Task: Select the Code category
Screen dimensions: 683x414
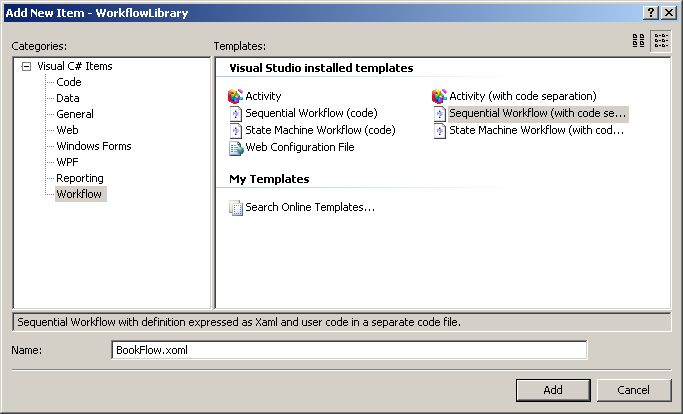Action: click(69, 82)
